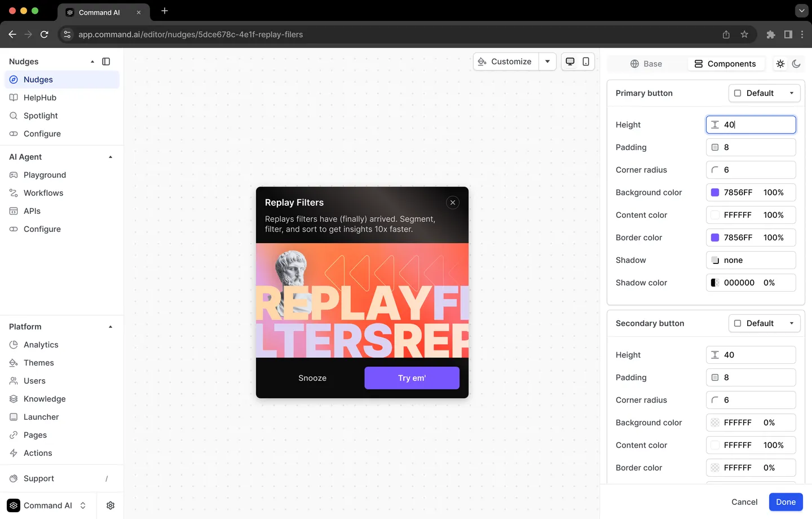812x519 pixels.
Task: Select light mode sun icon
Action: click(x=780, y=64)
